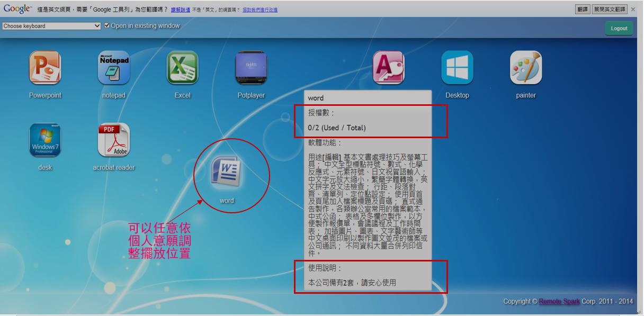
Task: Click the 關閉英文翻譯 button
Action: click(609, 10)
